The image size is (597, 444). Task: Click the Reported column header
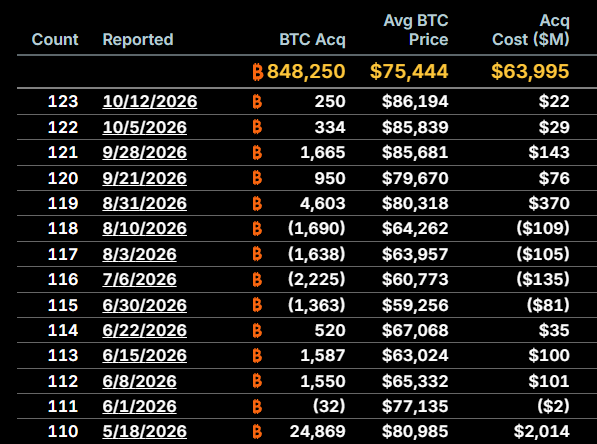pyautogui.click(x=138, y=39)
